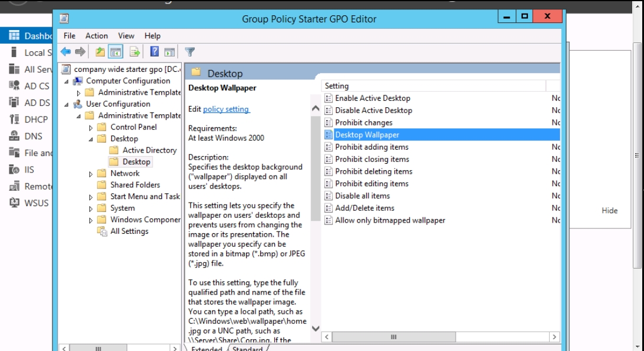
Task: Click the 'policy setting' edit link
Action: (x=226, y=110)
